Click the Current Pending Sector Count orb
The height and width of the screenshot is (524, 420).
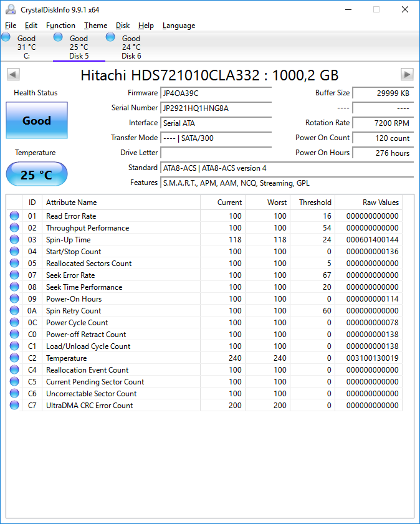14,382
